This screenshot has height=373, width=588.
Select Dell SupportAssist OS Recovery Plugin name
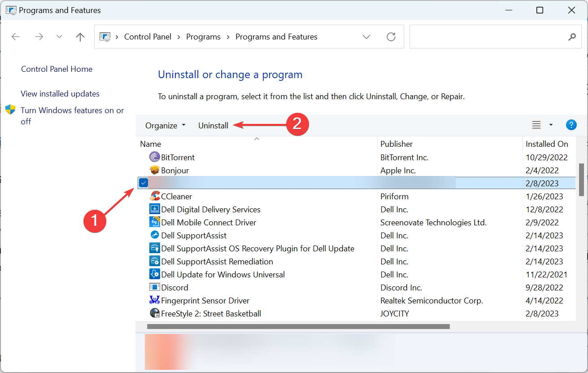point(258,249)
